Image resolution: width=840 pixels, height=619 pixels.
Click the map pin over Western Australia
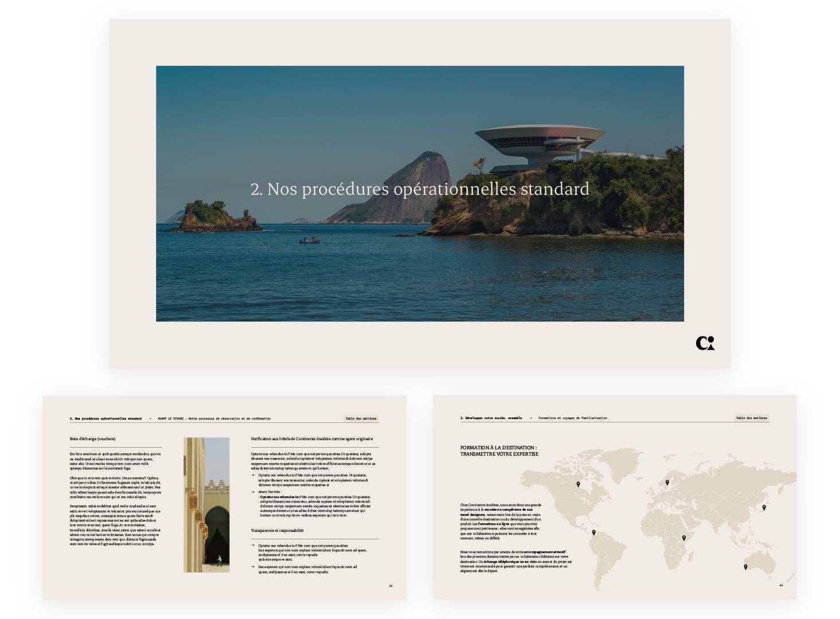[x=745, y=567]
